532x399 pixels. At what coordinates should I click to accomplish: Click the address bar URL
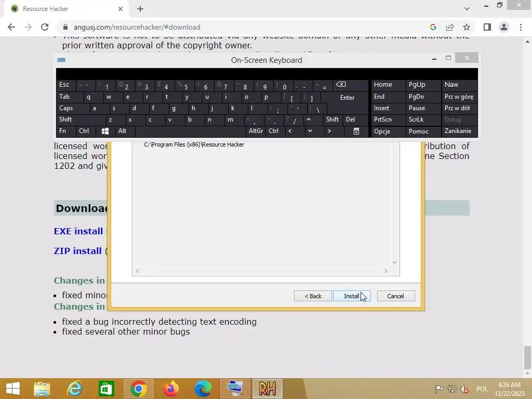(x=137, y=27)
